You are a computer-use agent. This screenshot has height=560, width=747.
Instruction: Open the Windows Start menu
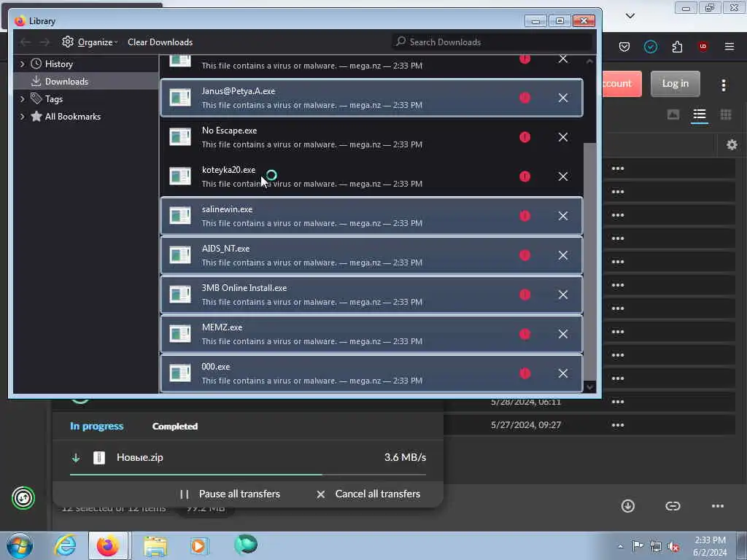[x=20, y=545]
